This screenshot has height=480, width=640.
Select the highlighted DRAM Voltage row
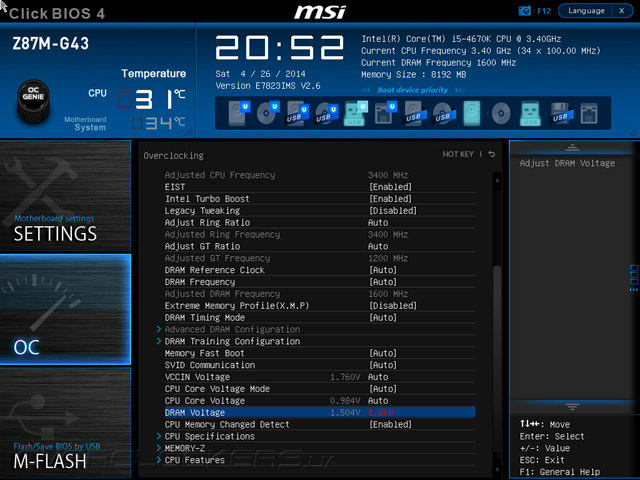[320, 413]
